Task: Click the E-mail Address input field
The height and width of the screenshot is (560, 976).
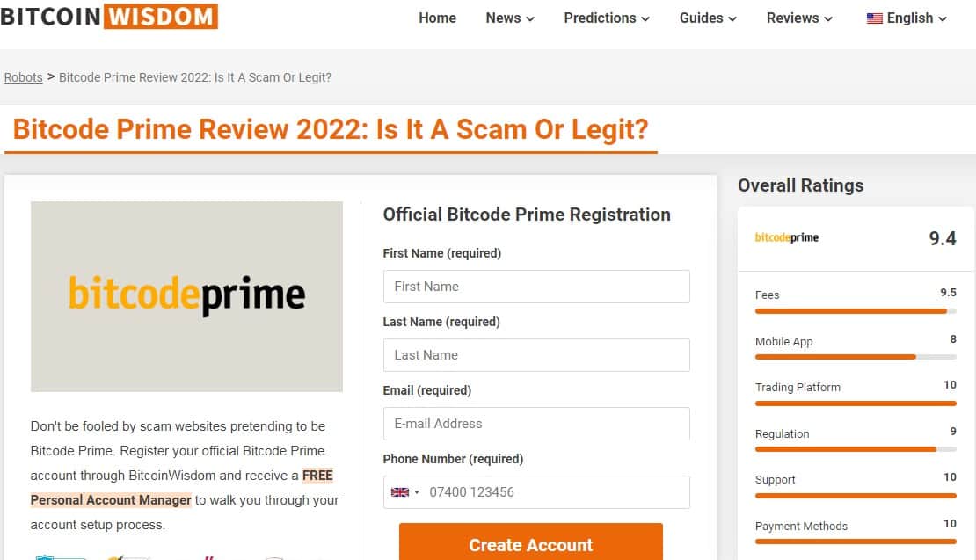Action: coord(536,423)
